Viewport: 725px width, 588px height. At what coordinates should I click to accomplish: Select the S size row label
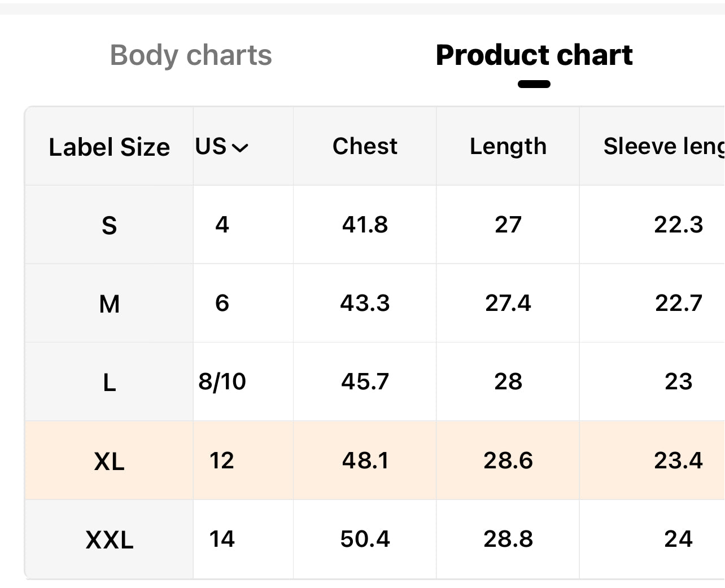point(109,225)
